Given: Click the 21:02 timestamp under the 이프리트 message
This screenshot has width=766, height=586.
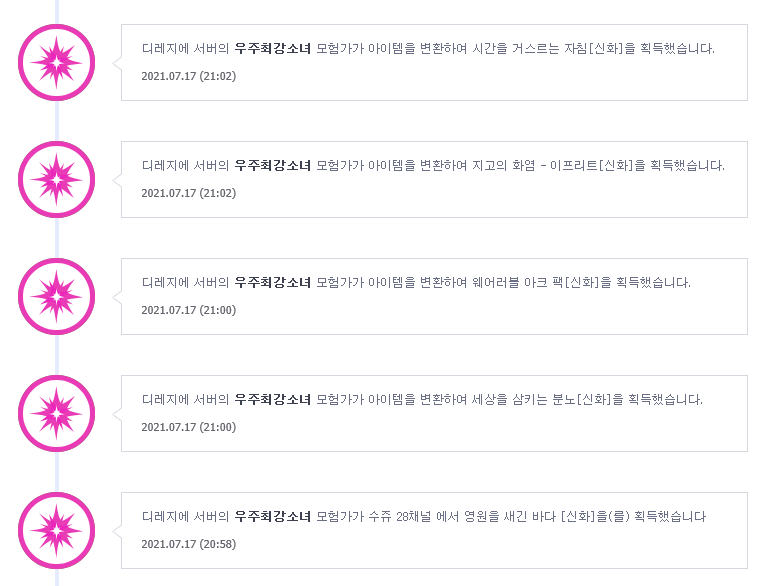Looking at the screenshot, I should [189, 193].
